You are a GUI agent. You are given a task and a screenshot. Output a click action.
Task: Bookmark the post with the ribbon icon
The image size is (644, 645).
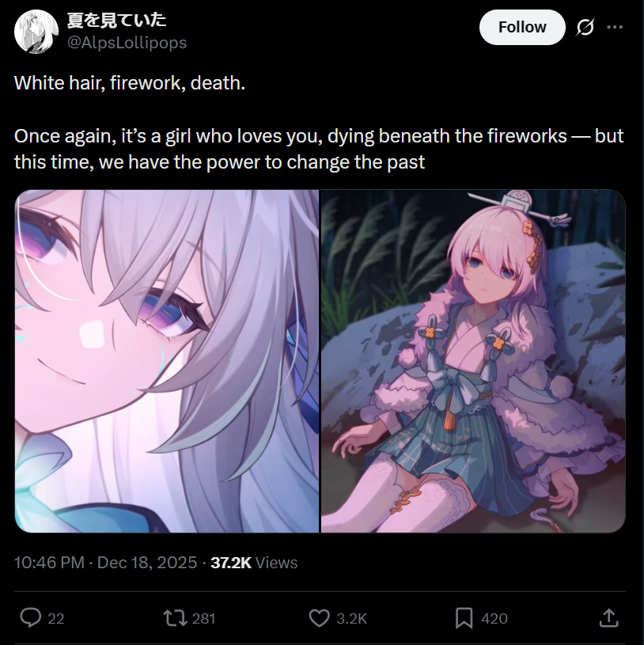pos(464,618)
